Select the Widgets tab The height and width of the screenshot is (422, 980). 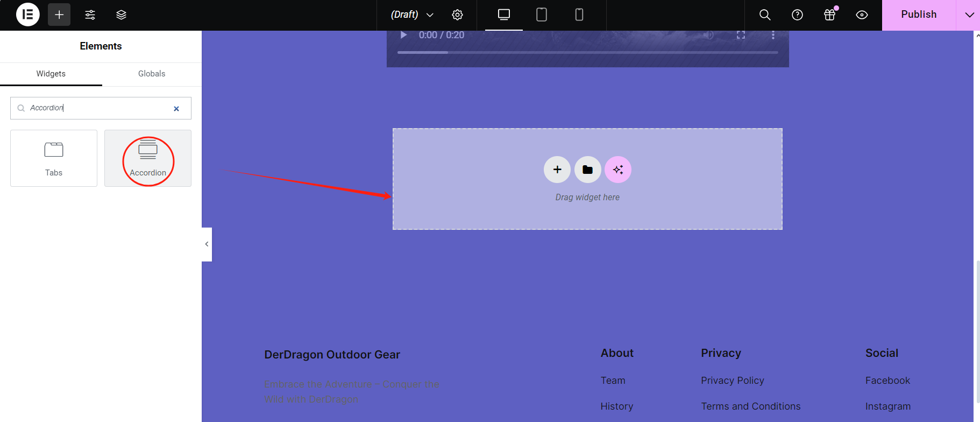[51, 74]
